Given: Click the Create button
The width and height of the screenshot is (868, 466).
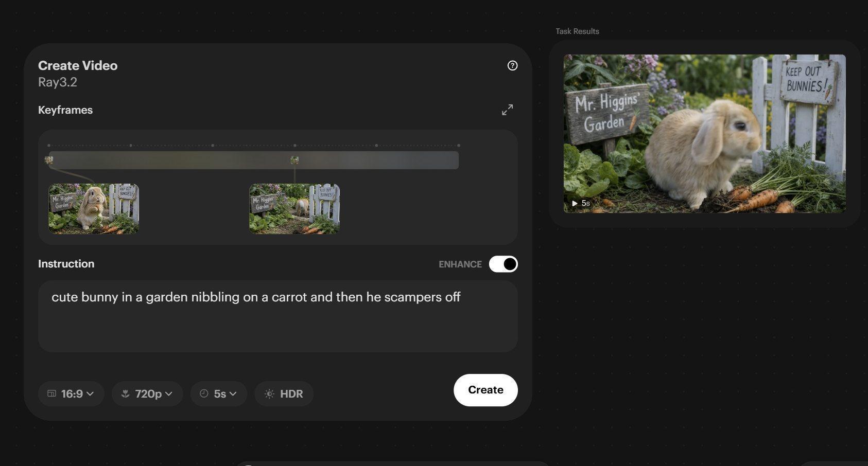Looking at the screenshot, I should coord(485,390).
